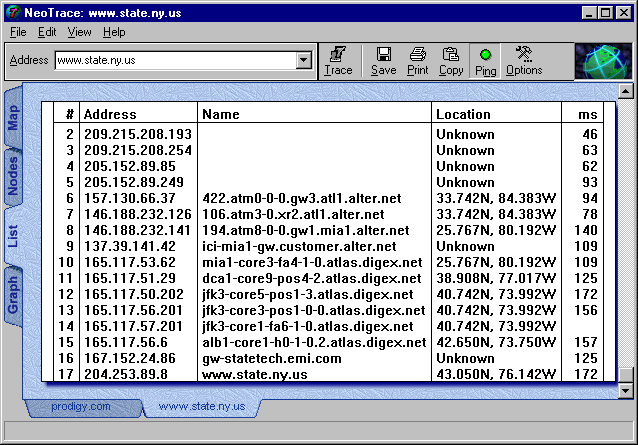
Task: Open the Options tools icon
Action: point(524,55)
